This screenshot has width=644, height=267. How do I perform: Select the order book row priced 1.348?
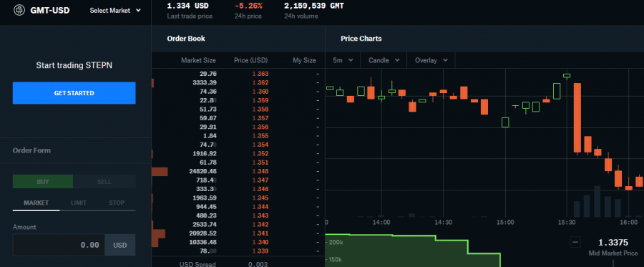238,171
